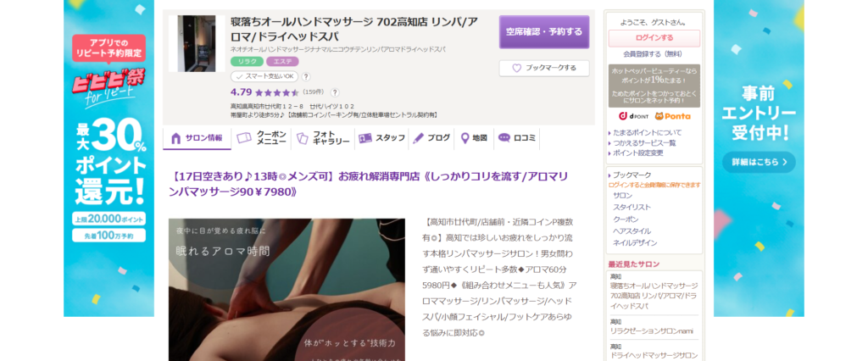
Task: Click the ビビビ祭 left campaign banner
Action: (x=109, y=158)
